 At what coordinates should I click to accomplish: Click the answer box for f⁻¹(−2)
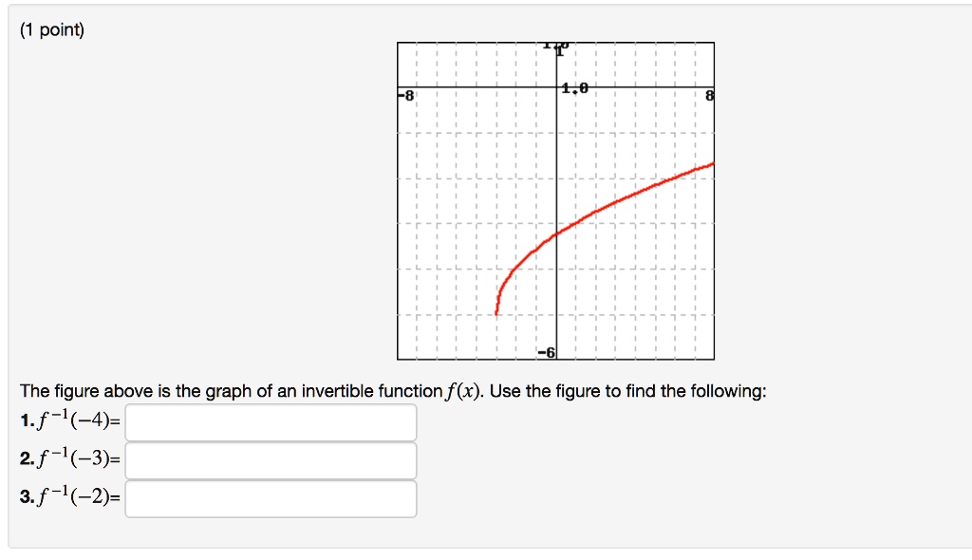pos(271,498)
